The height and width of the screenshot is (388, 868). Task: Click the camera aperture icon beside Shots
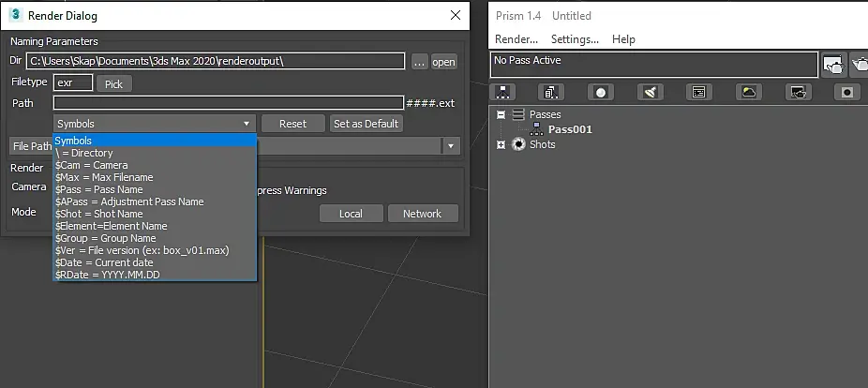pos(518,144)
